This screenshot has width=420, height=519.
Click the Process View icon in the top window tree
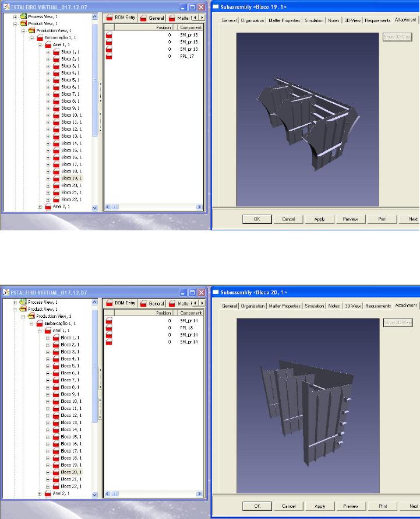23,17
